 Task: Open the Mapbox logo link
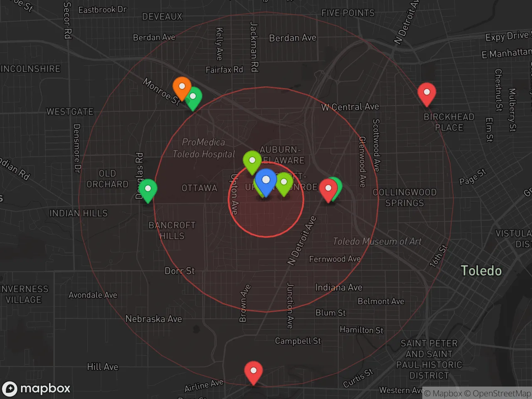(x=37, y=389)
